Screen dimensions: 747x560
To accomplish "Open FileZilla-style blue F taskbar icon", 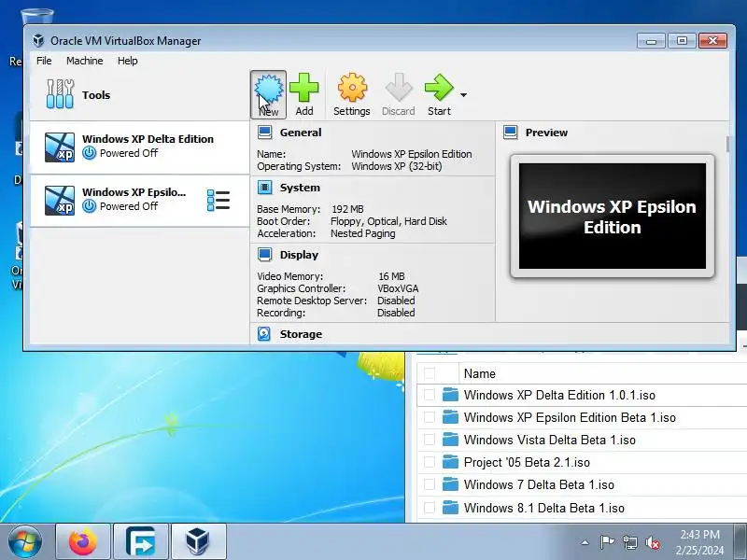I will pos(141,542).
